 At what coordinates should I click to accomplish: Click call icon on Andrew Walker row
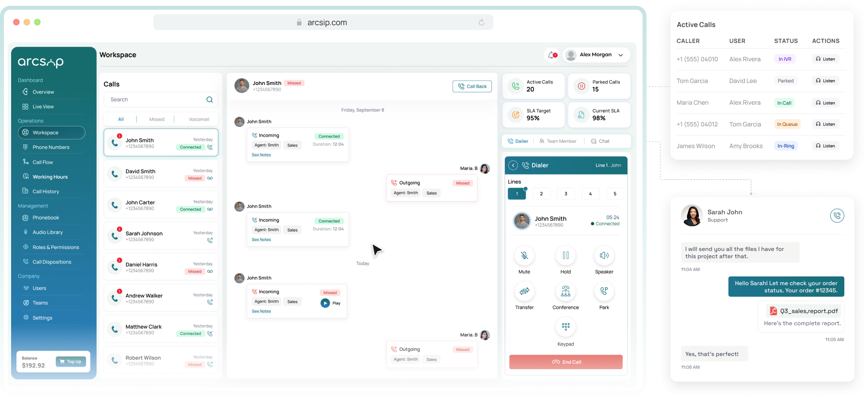pyautogui.click(x=210, y=302)
